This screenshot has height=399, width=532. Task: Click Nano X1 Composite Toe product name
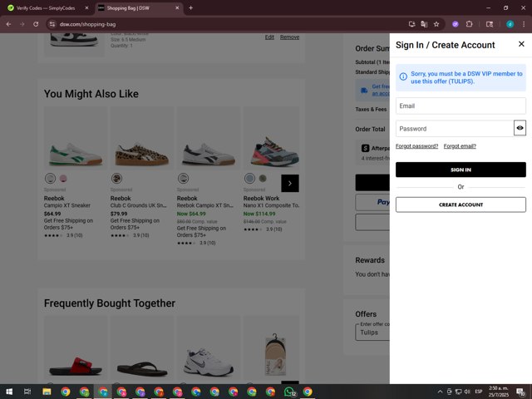[272, 205]
